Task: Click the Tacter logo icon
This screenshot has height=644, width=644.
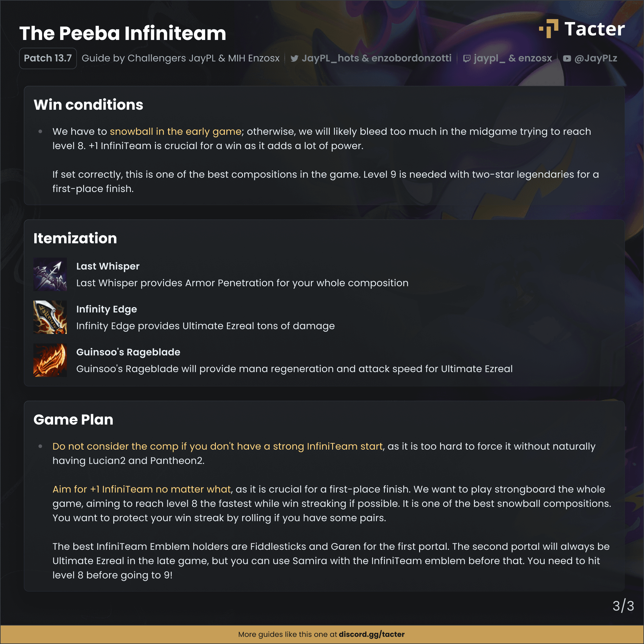Action: click(549, 29)
